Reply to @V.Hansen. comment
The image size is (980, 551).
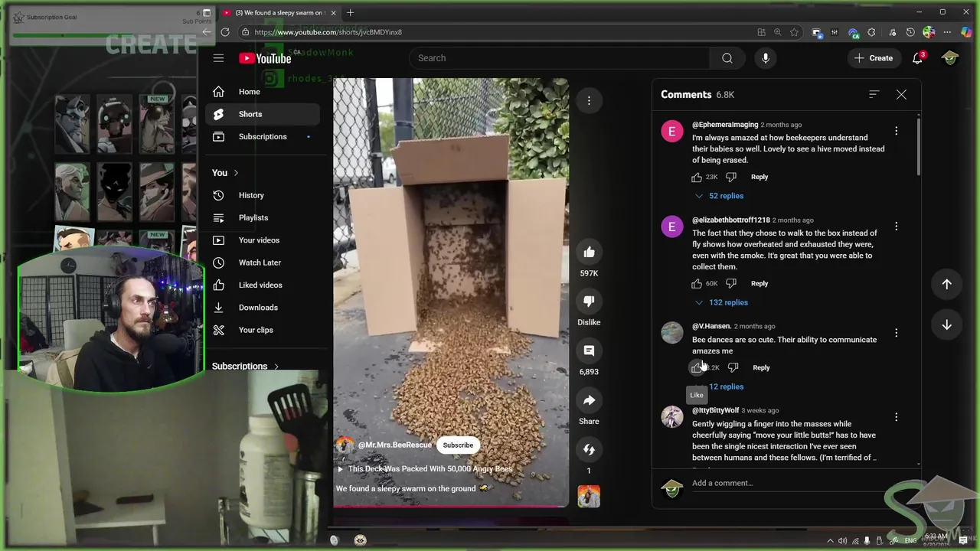pyautogui.click(x=761, y=367)
